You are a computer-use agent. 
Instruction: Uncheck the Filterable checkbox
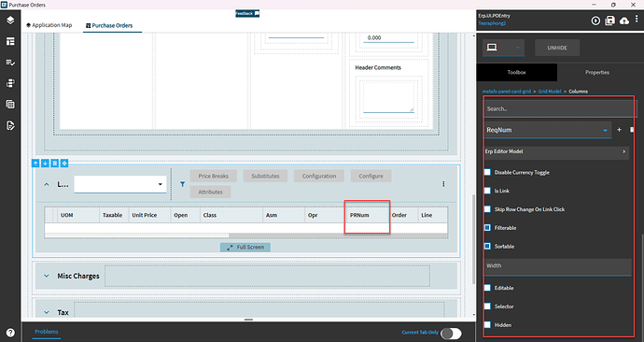point(487,228)
